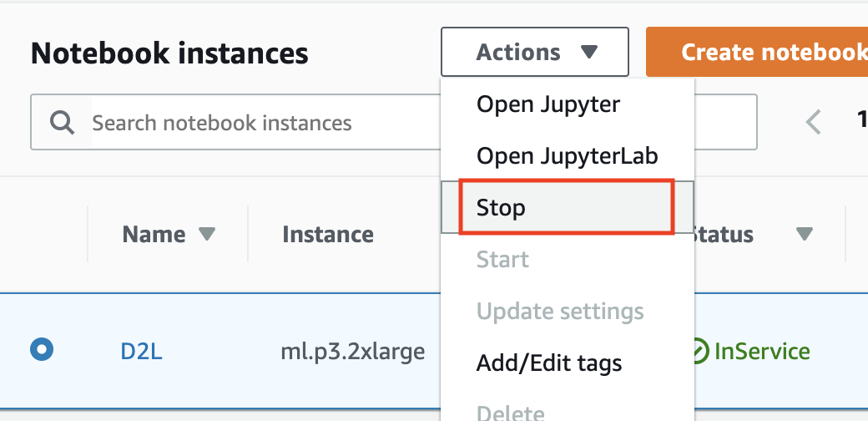Open the D2L notebook instance link
Screen dimensions: 868x421
141,352
